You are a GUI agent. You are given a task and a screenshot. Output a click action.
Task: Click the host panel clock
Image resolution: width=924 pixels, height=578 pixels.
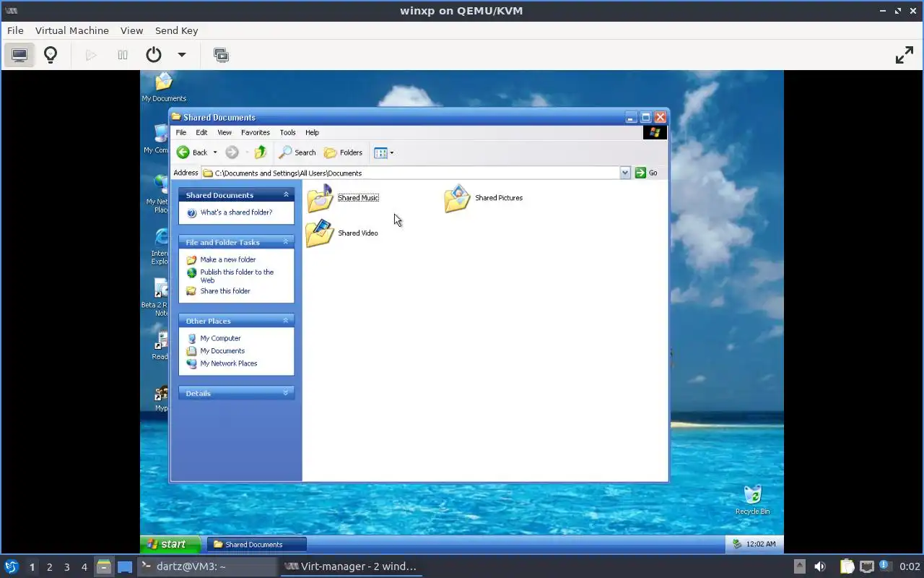(910, 566)
